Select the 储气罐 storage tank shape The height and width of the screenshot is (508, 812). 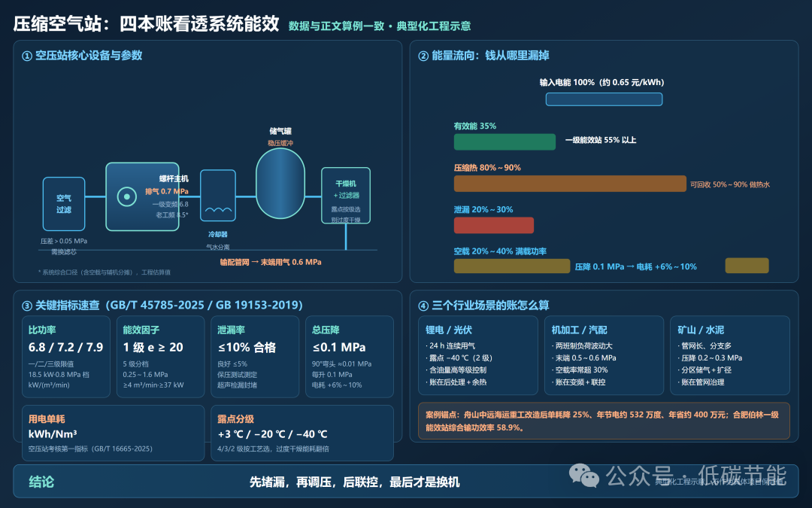280,183
